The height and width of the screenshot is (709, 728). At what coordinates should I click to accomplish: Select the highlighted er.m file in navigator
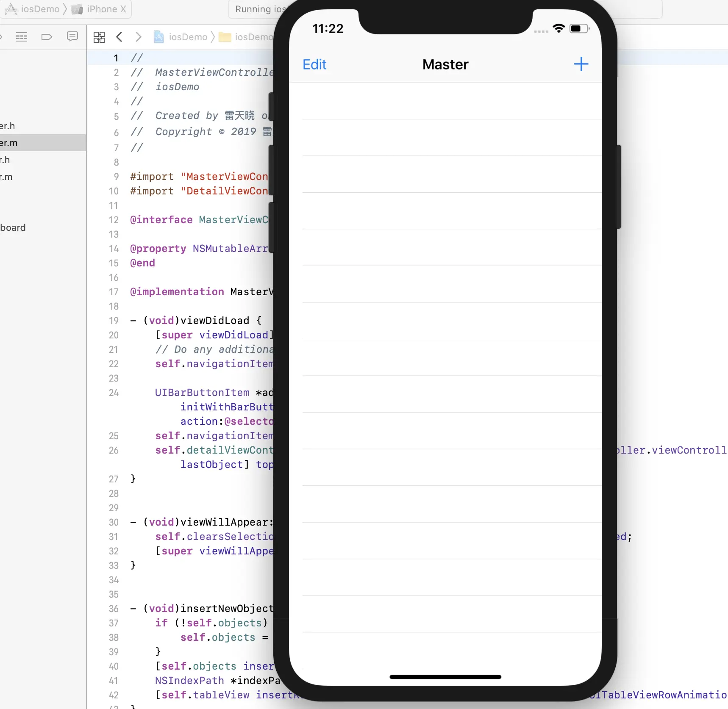tap(43, 143)
